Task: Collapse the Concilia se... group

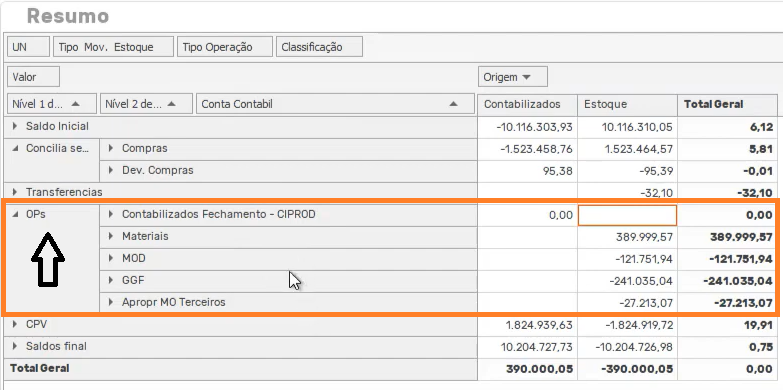Action: coord(15,149)
